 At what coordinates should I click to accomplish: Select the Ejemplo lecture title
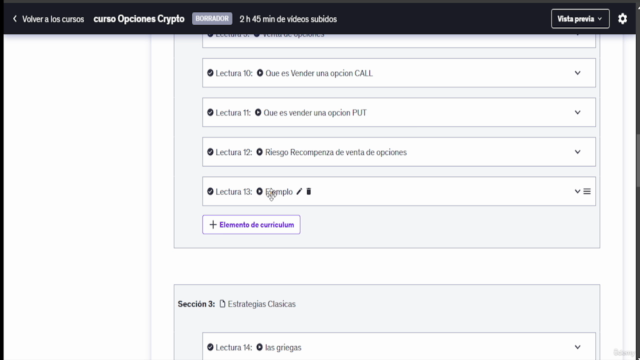click(279, 192)
